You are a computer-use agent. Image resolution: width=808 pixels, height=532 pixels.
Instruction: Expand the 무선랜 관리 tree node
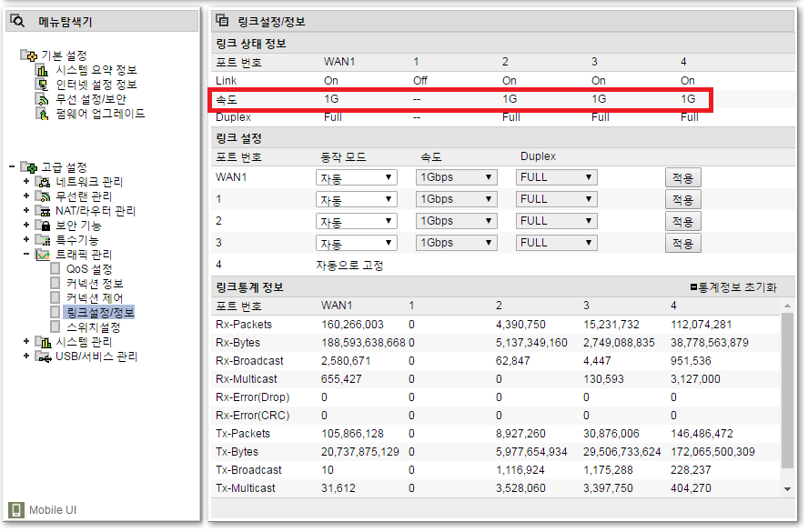tap(26, 196)
